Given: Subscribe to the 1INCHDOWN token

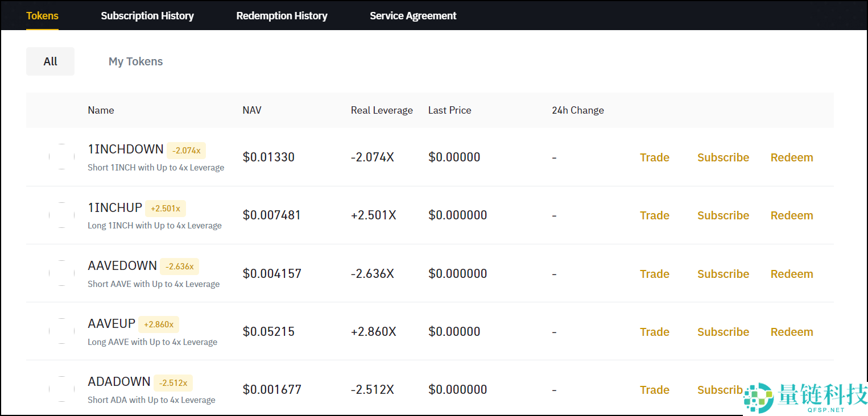Looking at the screenshot, I should pyautogui.click(x=723, y=157).
